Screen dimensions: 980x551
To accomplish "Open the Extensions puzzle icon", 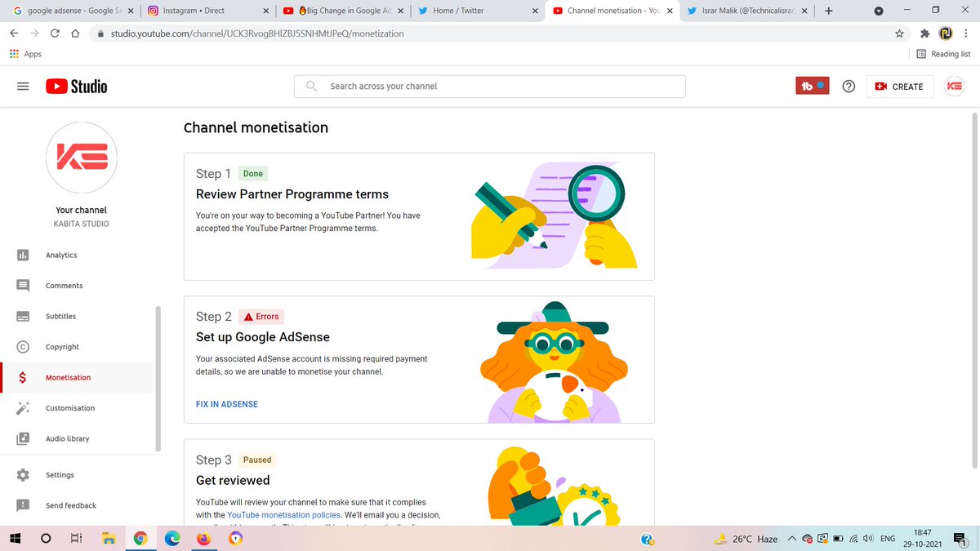I will (924, 33).
